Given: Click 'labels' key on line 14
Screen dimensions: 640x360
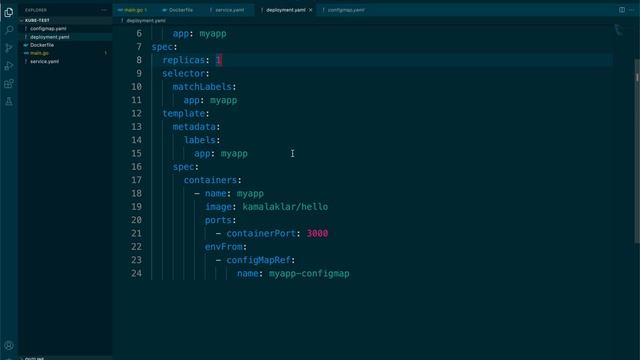Looking at the screenshot, I should point(200,140).
